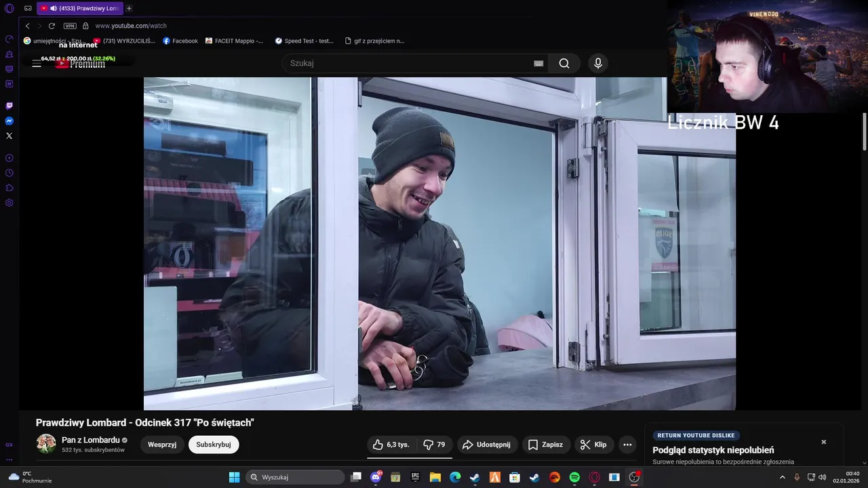Open a new tab with the plus button
This screenshot has width=868, height=488.
pyautogui.click(x=129, y=8)
